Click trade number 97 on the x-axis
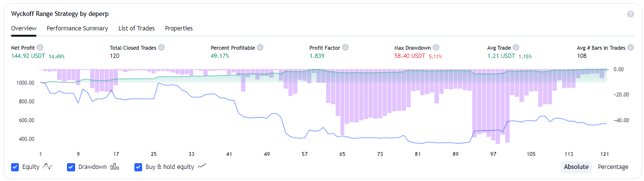Screen dimensions: 644x181 [493, 154]
